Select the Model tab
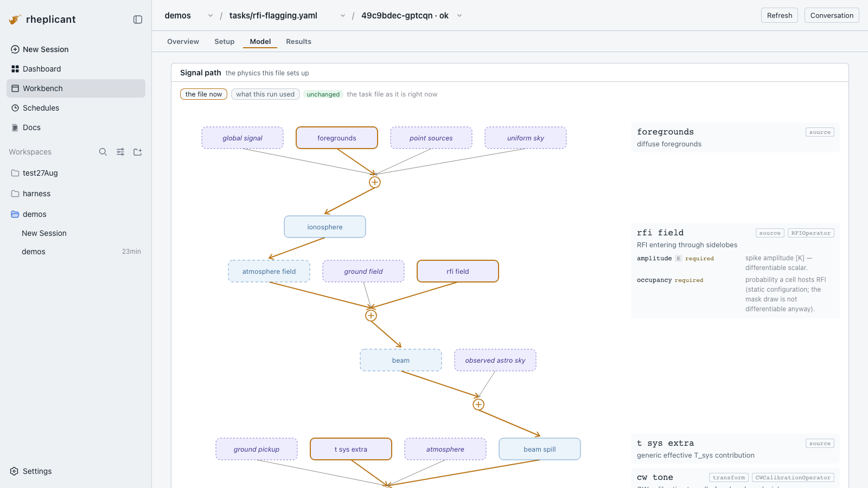 pos(260,42)
